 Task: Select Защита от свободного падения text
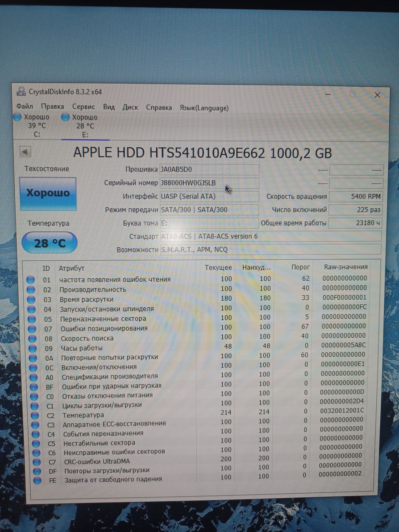pos(113,479)
